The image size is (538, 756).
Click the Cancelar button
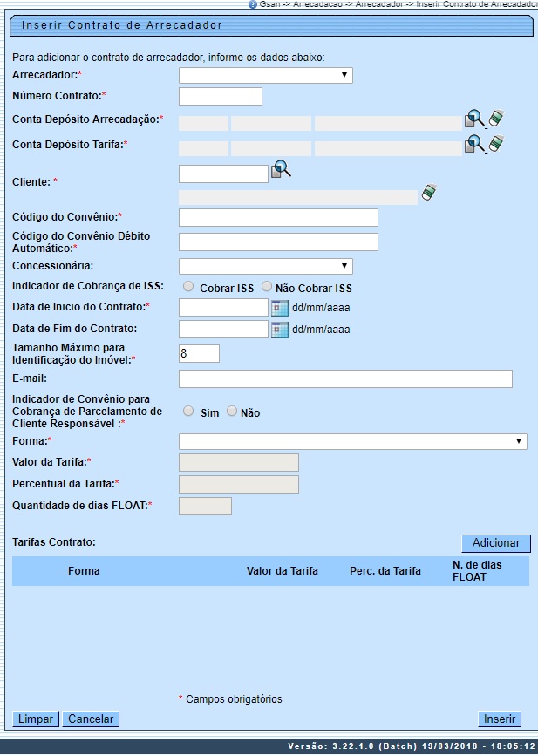[91, 719]
